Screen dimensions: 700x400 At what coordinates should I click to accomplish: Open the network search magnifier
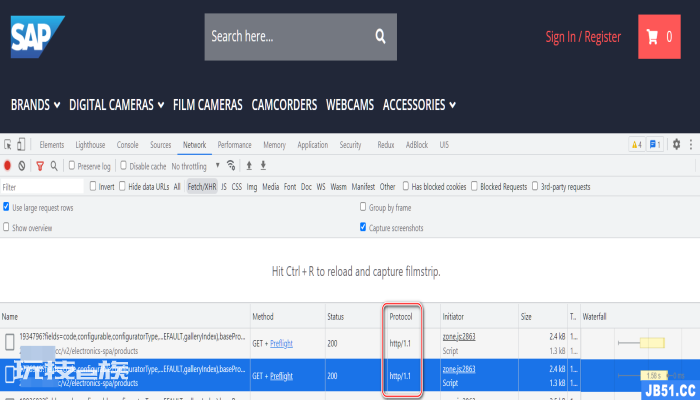[x=54, y=166]
